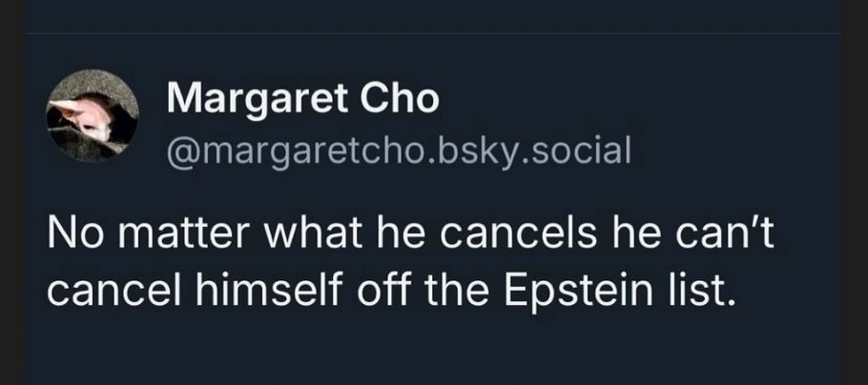This screenshot has height=385, width=868.
Task: Click the @margaretcho.bsky.social handle
Action: pos(399,149)
